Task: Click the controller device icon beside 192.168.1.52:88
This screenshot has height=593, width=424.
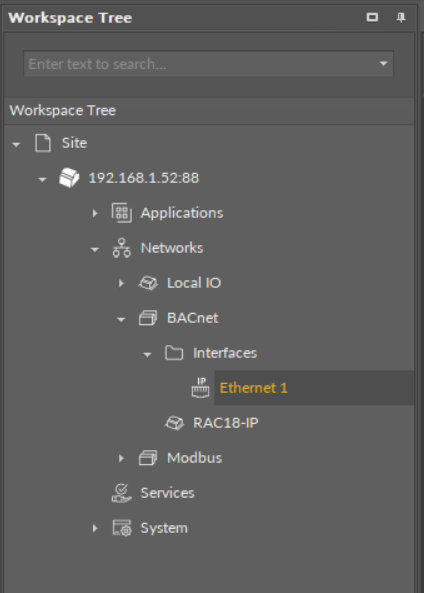Action: tap(69, 178)
